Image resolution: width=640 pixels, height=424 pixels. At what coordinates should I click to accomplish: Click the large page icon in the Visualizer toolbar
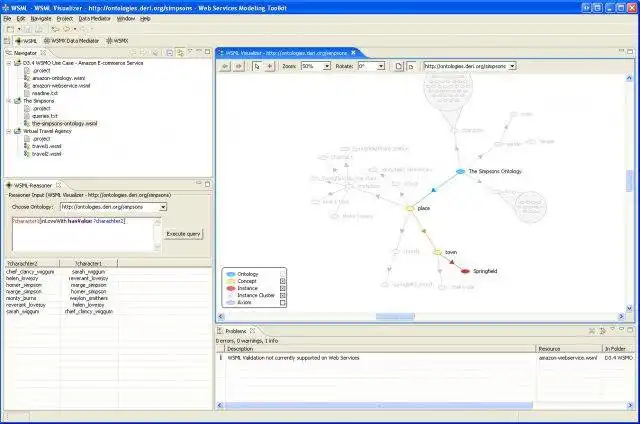(399, 66)
